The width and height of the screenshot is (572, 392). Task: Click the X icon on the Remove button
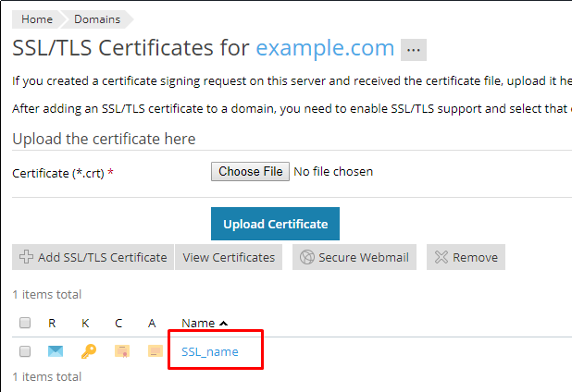click(441, 257)
